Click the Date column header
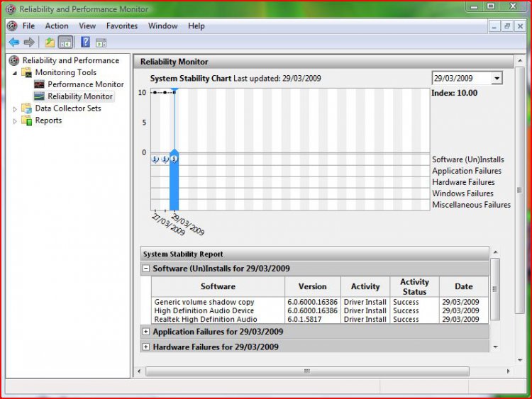This screenshot has height=399, width=532. [x=463, y=286]
